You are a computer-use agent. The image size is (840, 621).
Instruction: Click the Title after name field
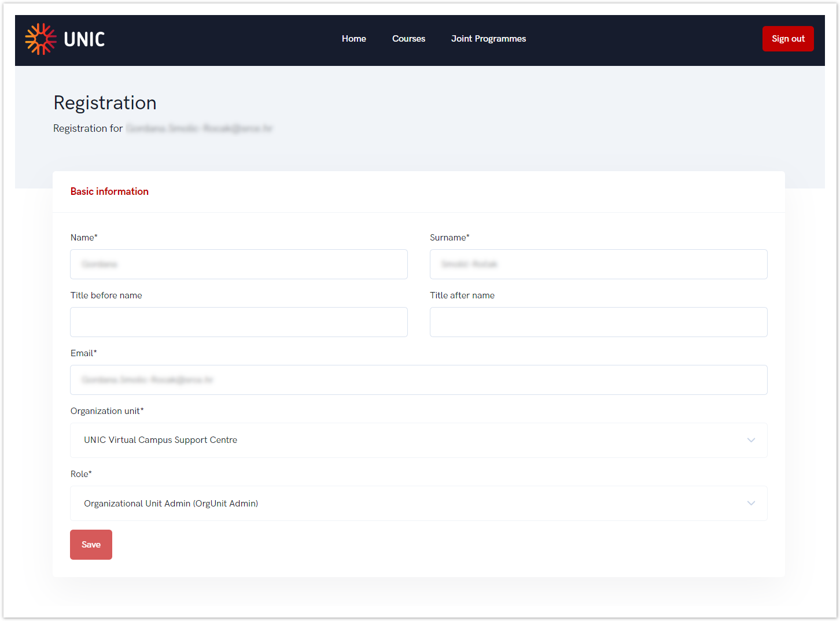tap(598, 322)
